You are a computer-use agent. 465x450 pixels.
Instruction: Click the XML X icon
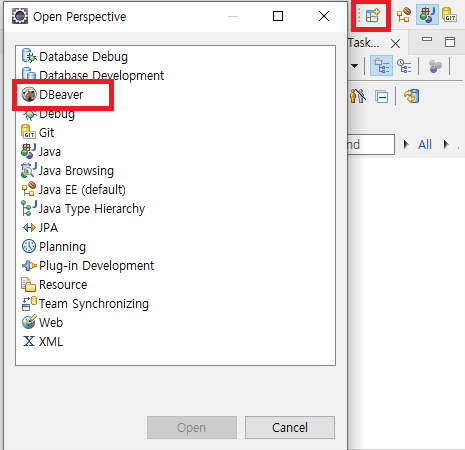pos(29,341)
